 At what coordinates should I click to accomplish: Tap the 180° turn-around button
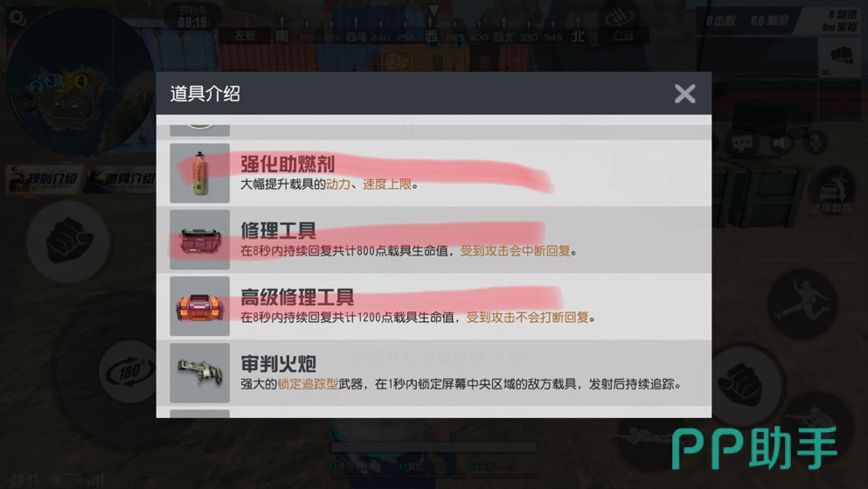129,372
